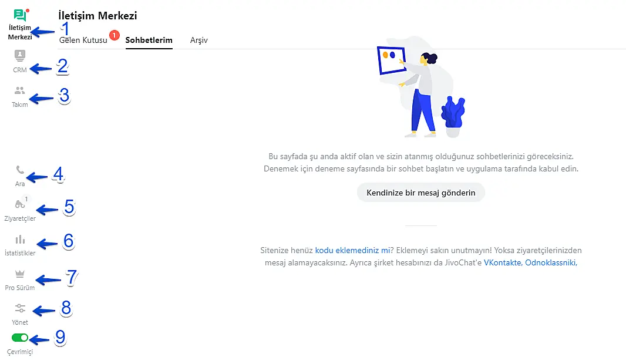Open Pro Sürüm crown icon
626x364 pixels.
(x=20, y=274)
